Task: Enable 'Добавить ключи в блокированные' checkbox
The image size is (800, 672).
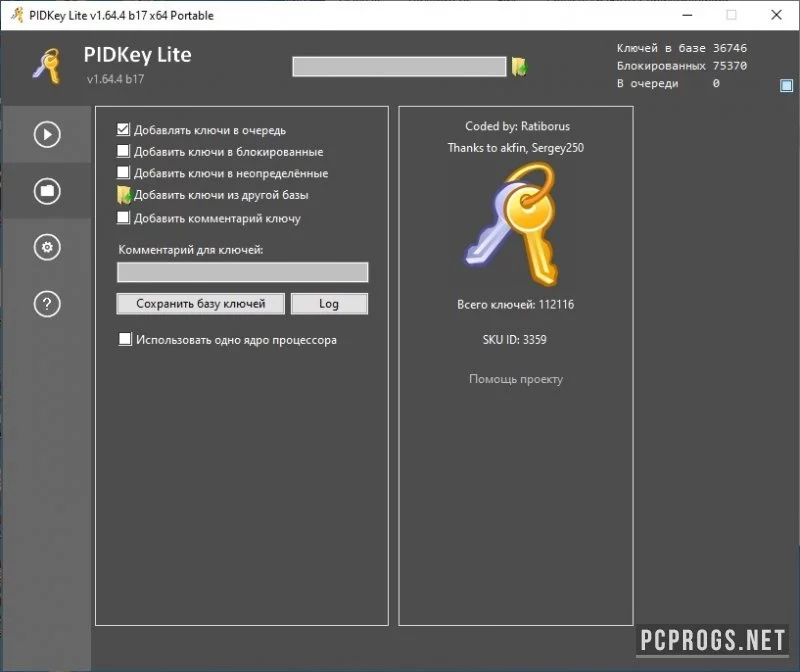Action: coord(123,151)
